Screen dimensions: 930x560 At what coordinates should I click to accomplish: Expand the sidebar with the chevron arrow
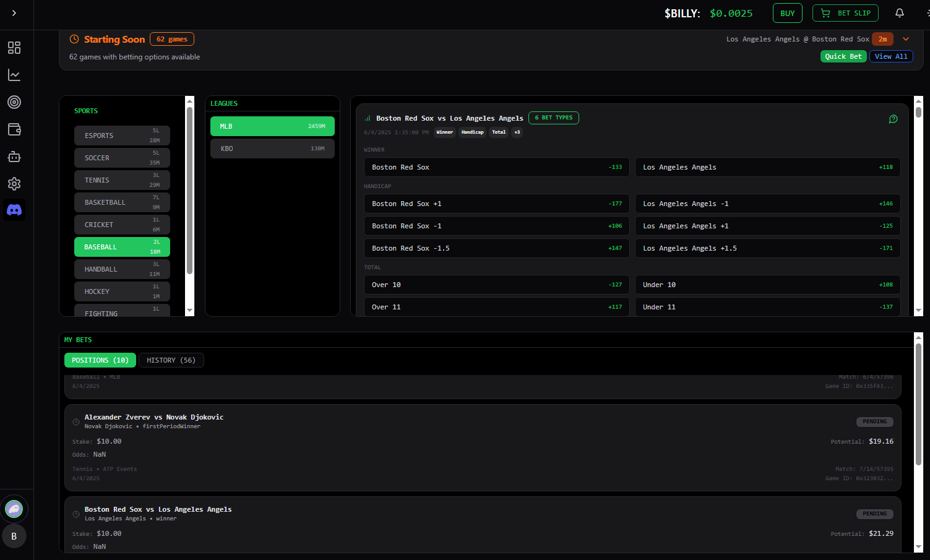[x=14, y=13]
